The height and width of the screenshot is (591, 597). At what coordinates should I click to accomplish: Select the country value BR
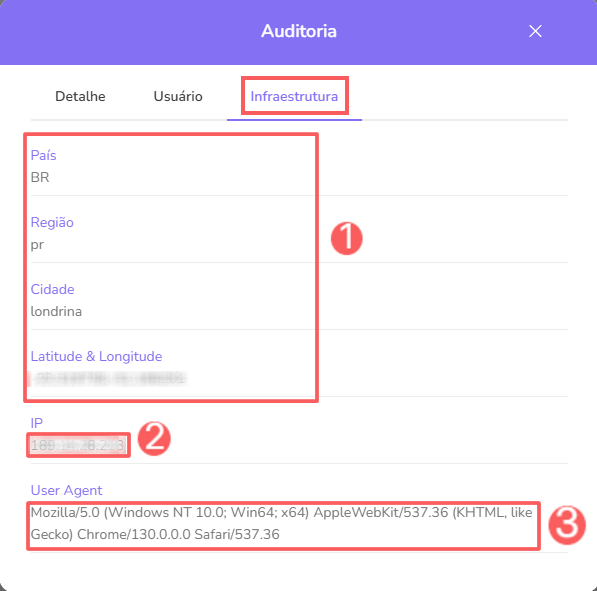pos(40,177)
